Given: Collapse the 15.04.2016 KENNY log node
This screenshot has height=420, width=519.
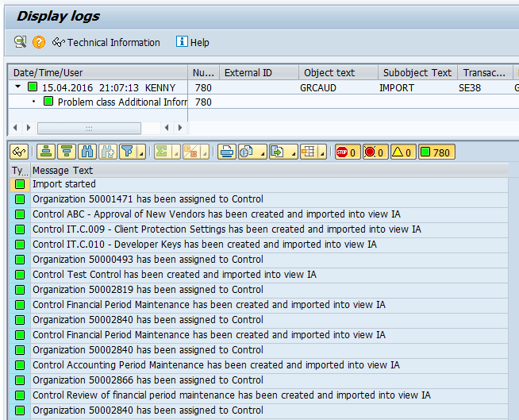Looking at the screenshot, I should pyautogui.click(x=18, y=87).
